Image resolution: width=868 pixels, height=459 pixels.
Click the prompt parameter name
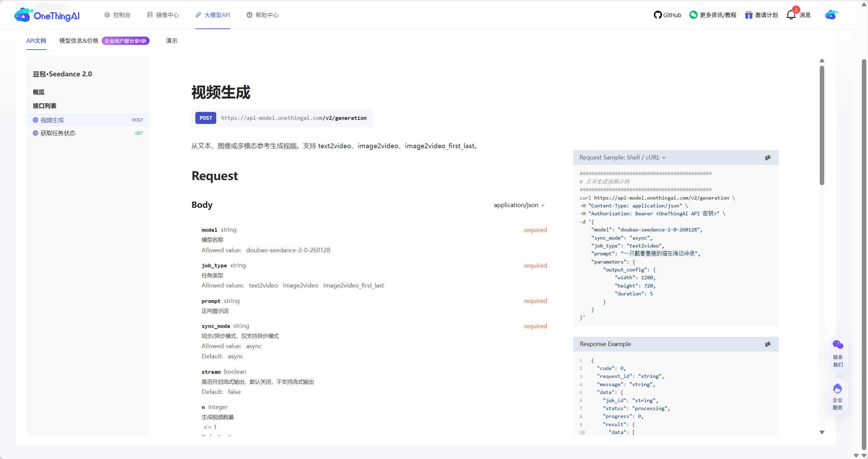(211, 301)
